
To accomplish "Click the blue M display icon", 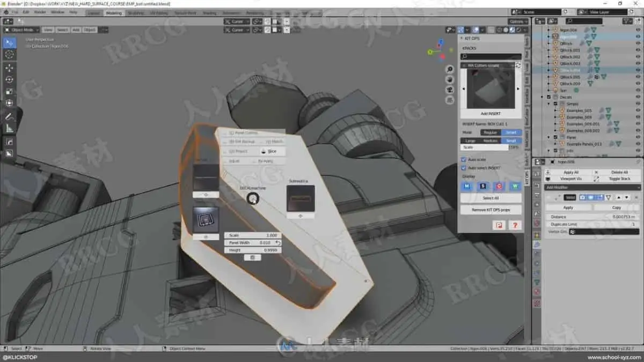I will coord(467,186).
